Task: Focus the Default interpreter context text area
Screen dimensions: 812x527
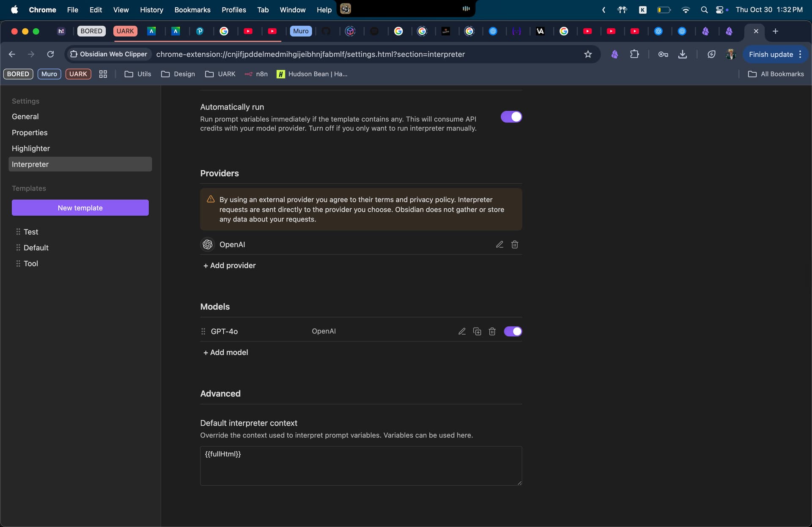Action: 361,465
